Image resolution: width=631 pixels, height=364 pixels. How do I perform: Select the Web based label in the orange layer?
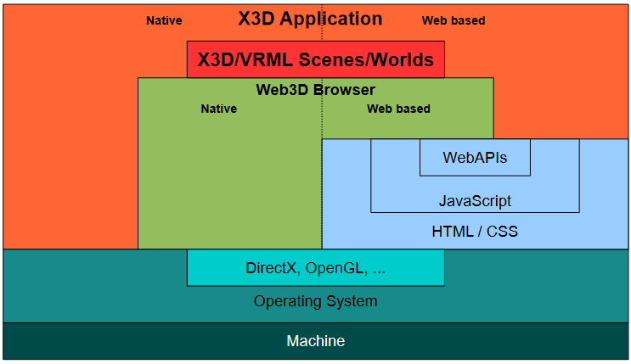(x=454, y=20)
